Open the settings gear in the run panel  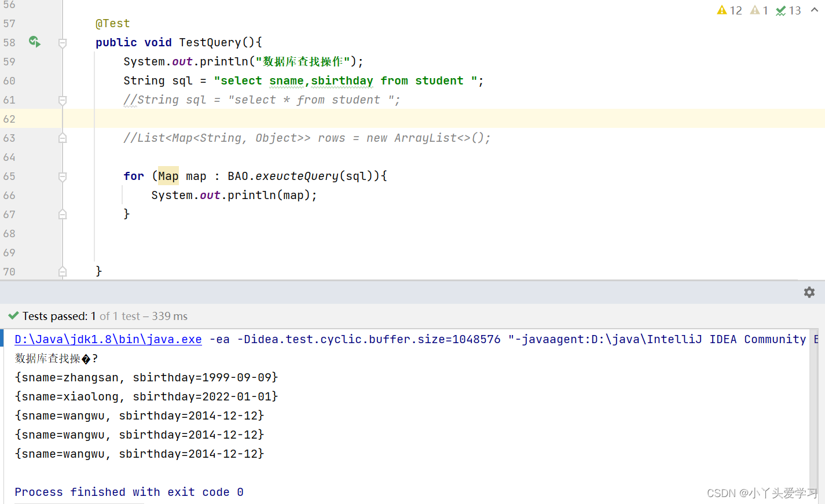click(809, 292)
